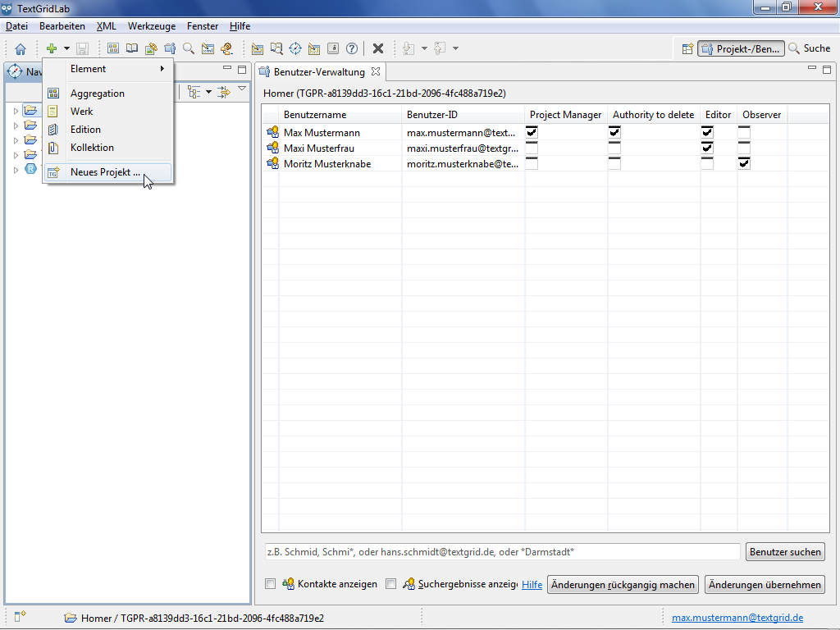Click the magnifying glass search toolbar icon
The height and width of the screenshot is (630, 840).
click(189, 49)
